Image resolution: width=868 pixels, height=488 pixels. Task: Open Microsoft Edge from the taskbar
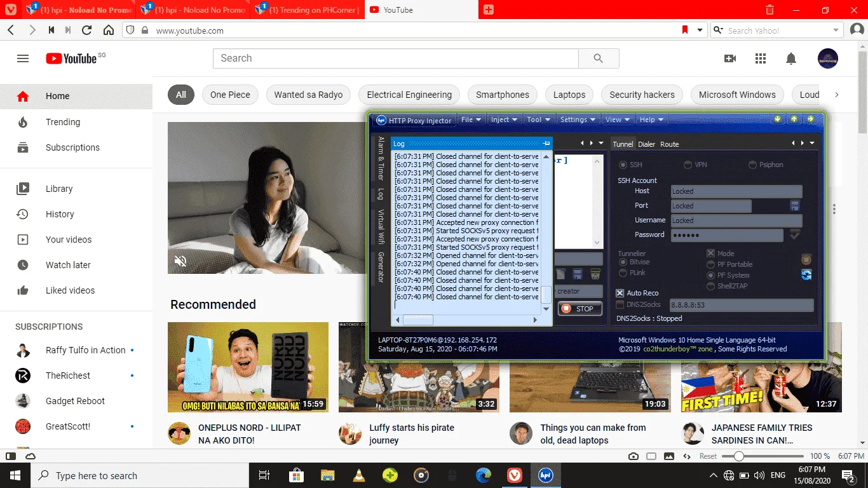(484, 475)
